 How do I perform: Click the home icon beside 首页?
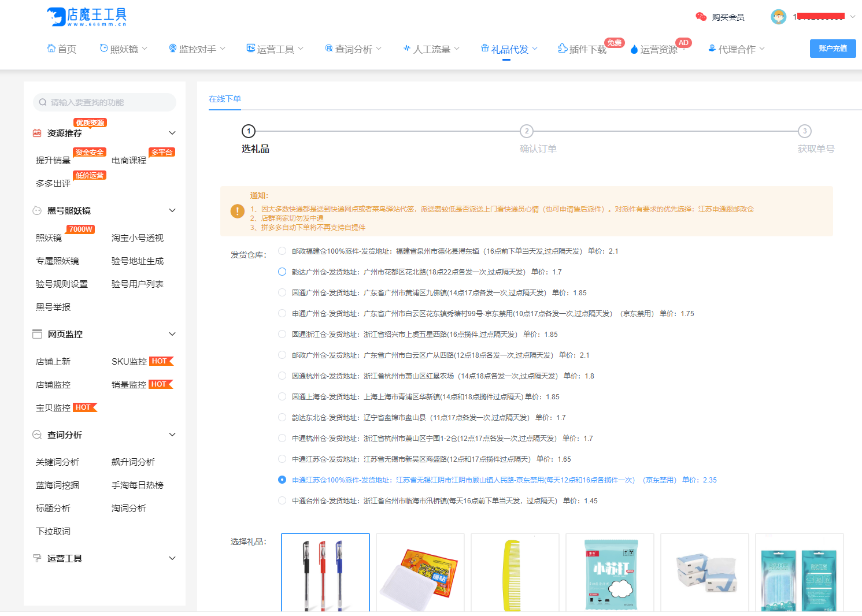point(51,49)
